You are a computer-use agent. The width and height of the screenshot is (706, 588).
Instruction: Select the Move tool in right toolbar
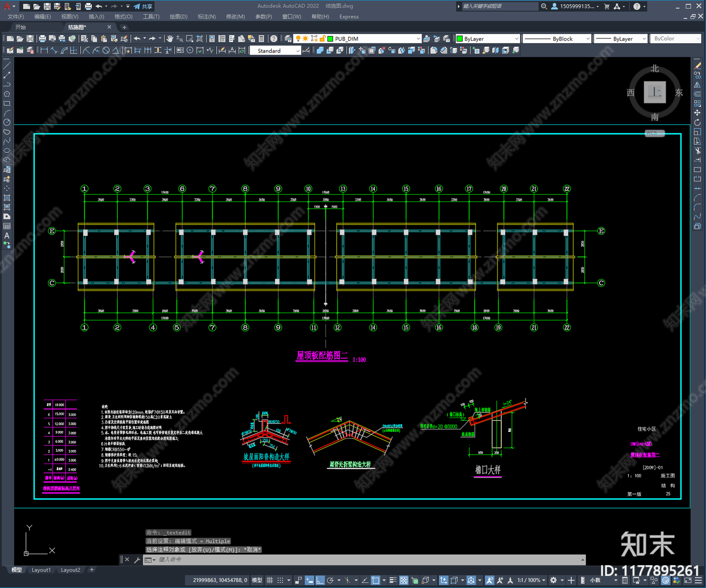click(697, 113)
